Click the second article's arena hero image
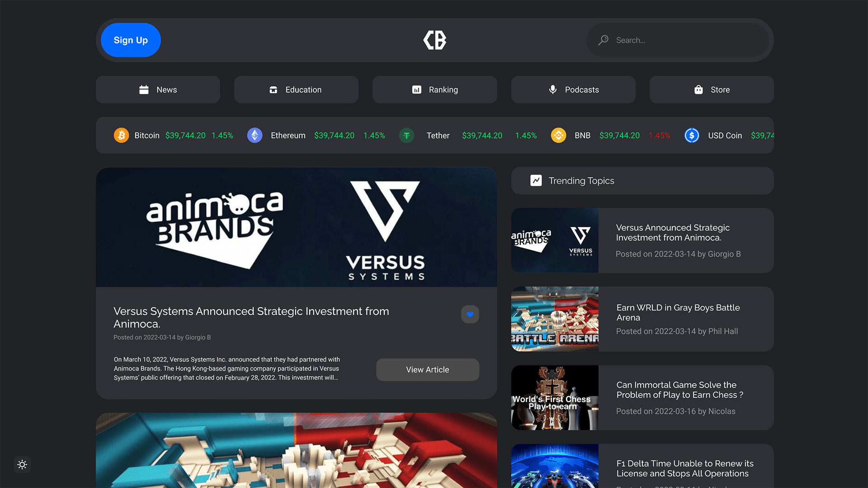 click(297, 450)
